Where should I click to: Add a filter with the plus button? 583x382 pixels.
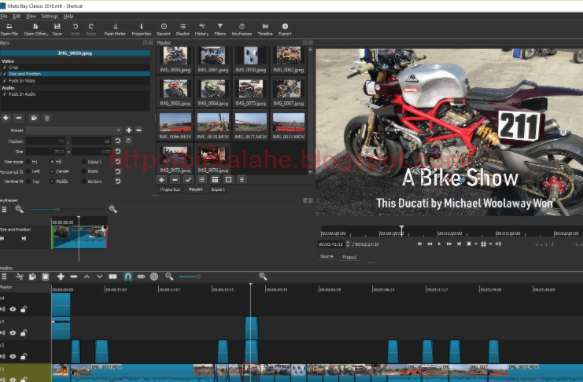click(x=6, y=118)
